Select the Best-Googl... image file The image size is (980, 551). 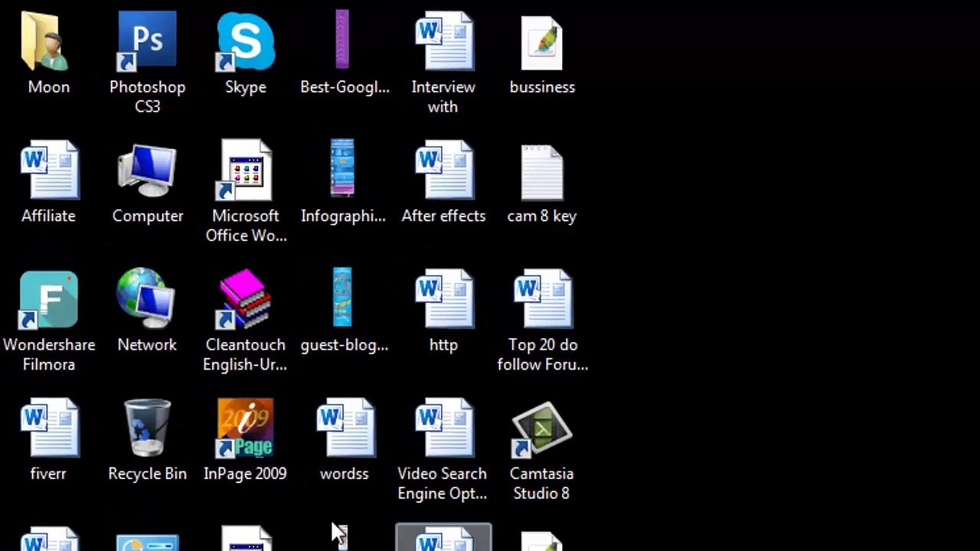[342, 40]
